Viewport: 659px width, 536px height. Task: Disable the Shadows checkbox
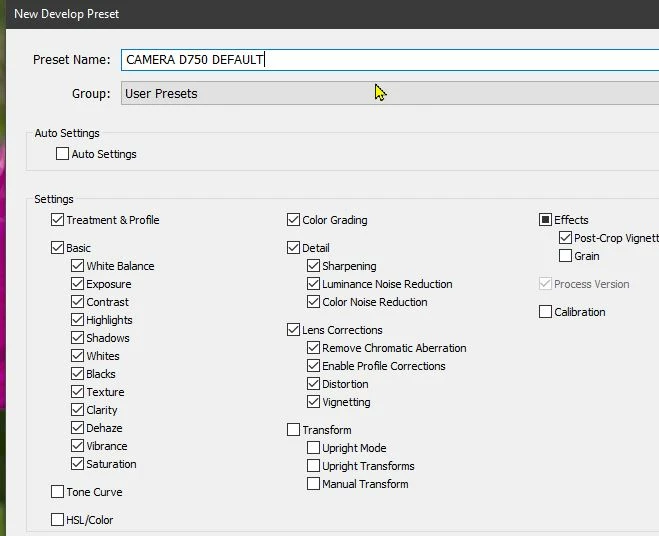pyautogui.click(x=77, y=338)
